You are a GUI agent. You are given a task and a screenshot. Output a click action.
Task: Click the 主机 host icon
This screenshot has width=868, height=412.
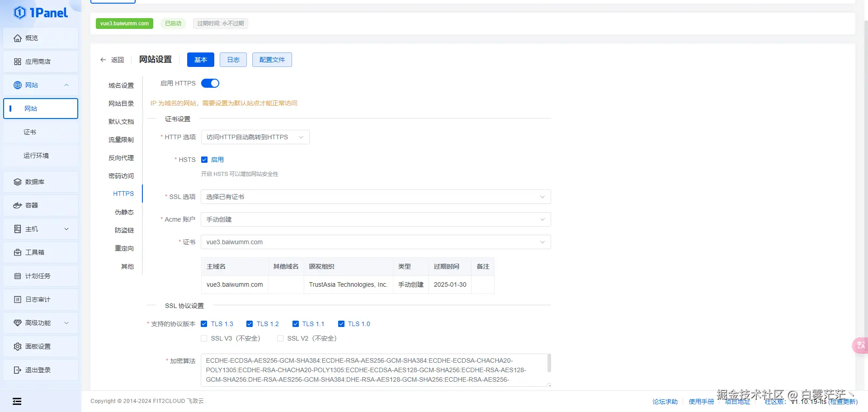18,229
